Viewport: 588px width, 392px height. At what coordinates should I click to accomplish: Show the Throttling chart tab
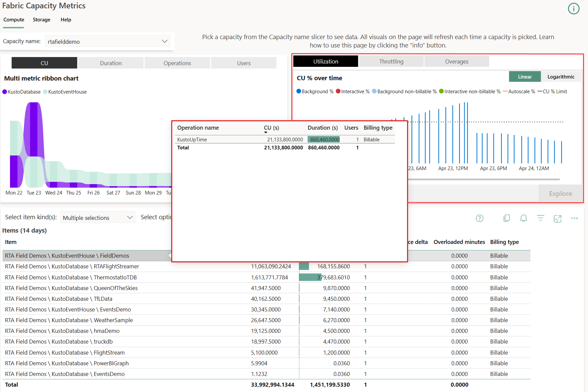[391, 61]
